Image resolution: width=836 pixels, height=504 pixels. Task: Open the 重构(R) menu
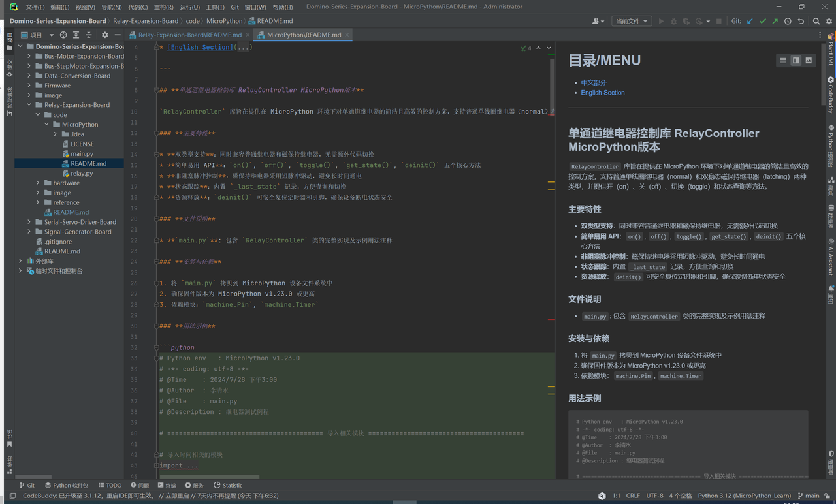coord(163,7)
